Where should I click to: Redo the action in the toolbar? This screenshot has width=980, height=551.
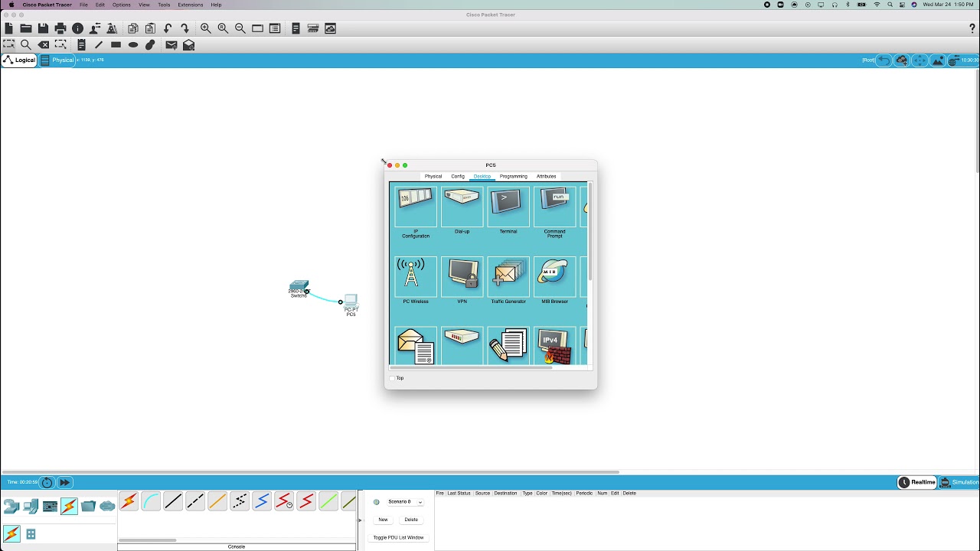(x=185, y=28)
